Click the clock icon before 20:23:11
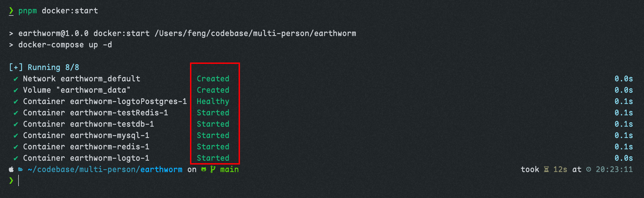The height and width of the screenshot is (198, 644). pyautogui.click(x=588, y=169)
